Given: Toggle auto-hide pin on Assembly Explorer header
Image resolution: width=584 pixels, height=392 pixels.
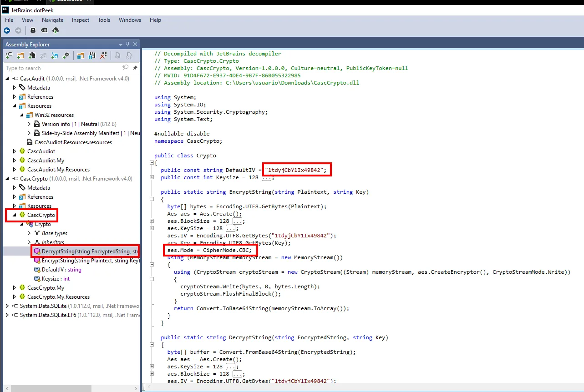Looking at the screenshot, I should (x=128, y=44).
